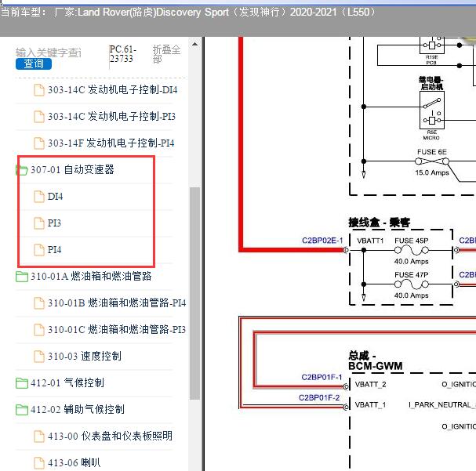This screenshot has width=476, height=471.
Task: Click the 310-03 速度控制 page icon
Action: [39, 357]
